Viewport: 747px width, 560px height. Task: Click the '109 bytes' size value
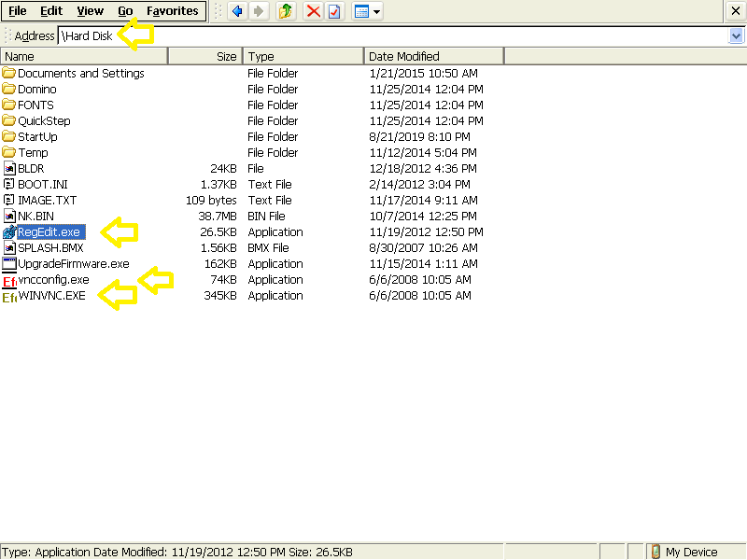click(211, 200)
